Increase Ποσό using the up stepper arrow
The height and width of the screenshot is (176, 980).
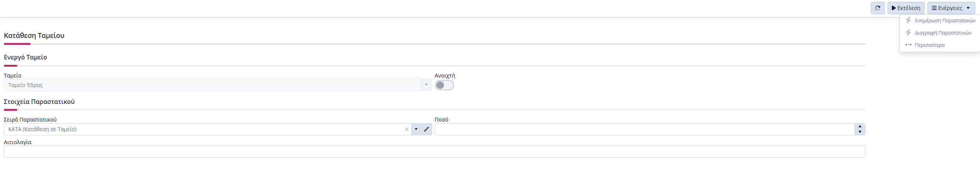(860, 127)
